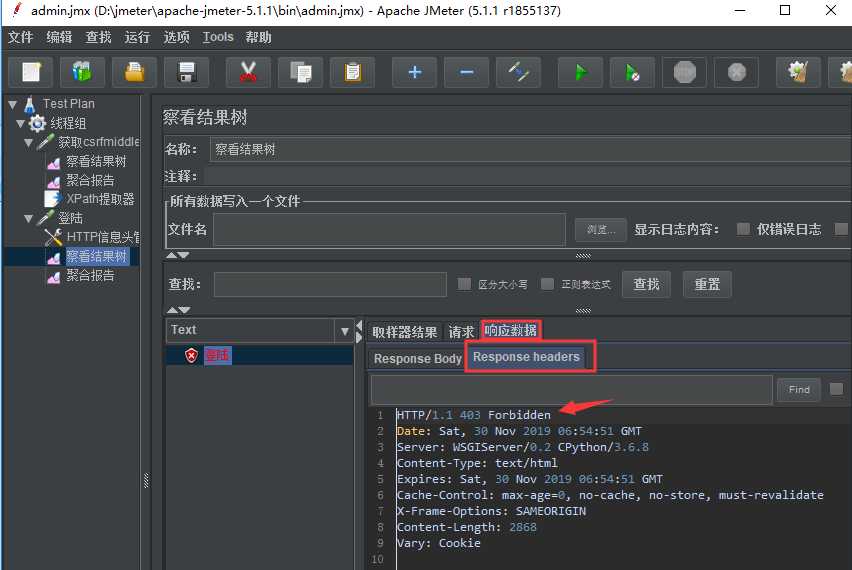
Task: Clear results with broom icon
Action: pos(798,72)
